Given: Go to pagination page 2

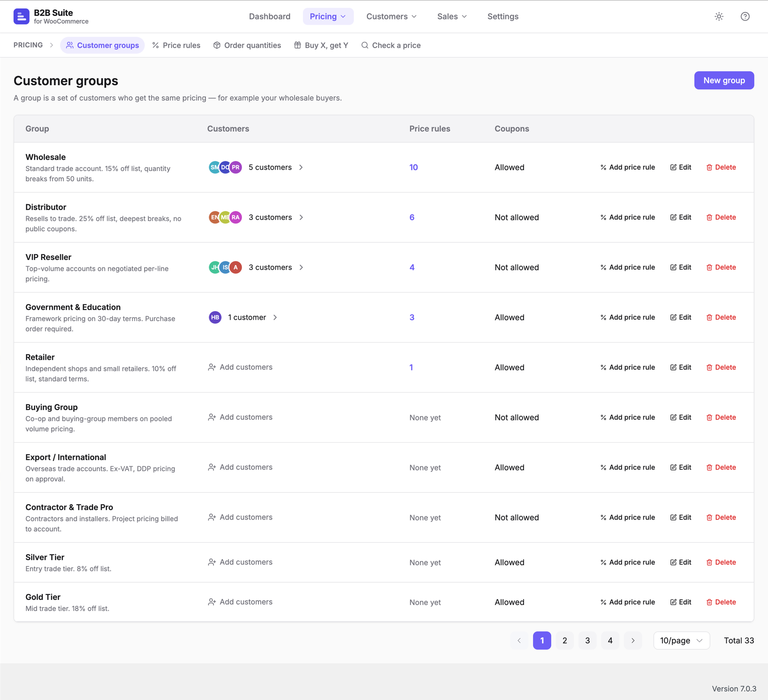Looking at the screenshot, I should click(564, 640).
